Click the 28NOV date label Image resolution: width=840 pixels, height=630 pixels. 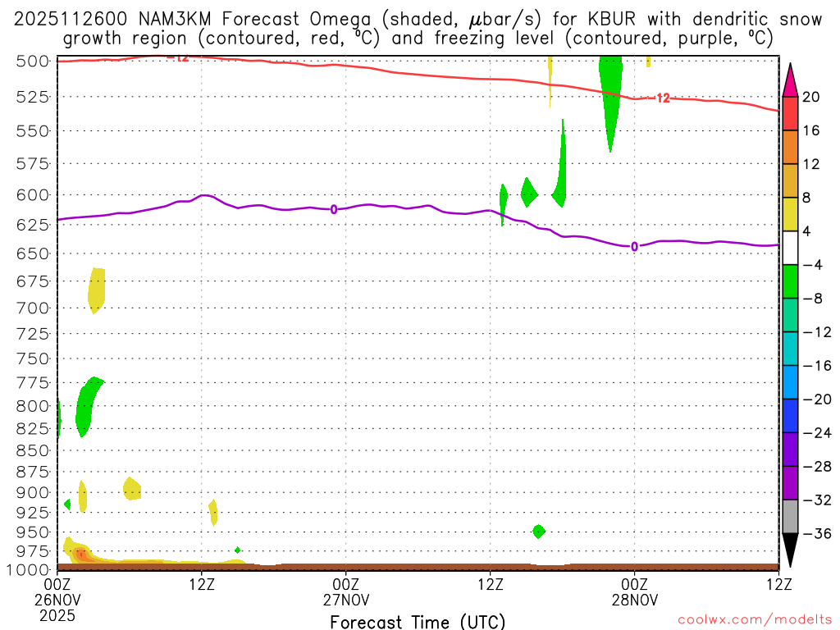[635, 600]
